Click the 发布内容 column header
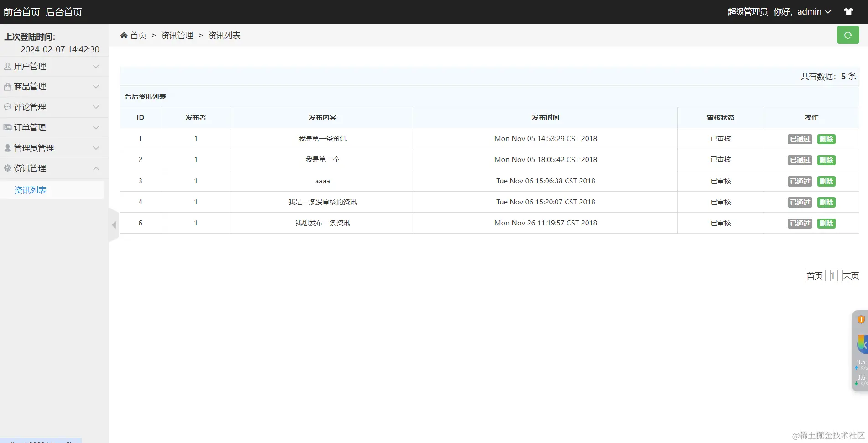868x443 pixels. tap(322, 118)
